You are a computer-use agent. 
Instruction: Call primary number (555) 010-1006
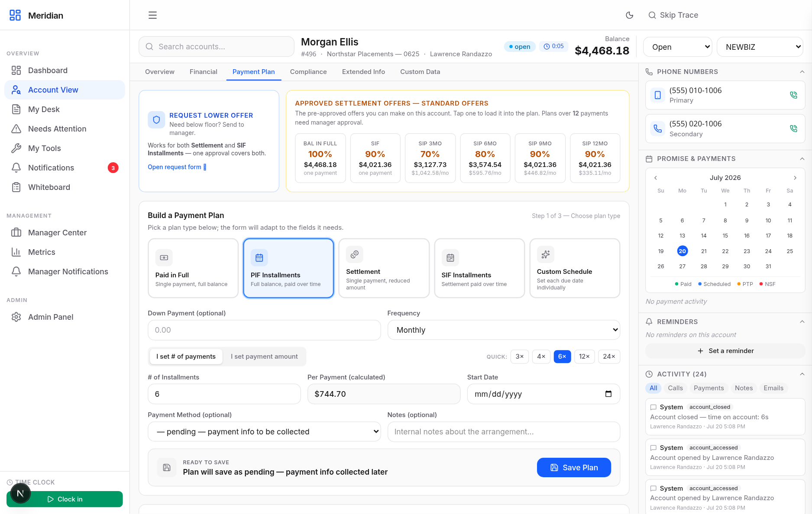pos(793,95)
